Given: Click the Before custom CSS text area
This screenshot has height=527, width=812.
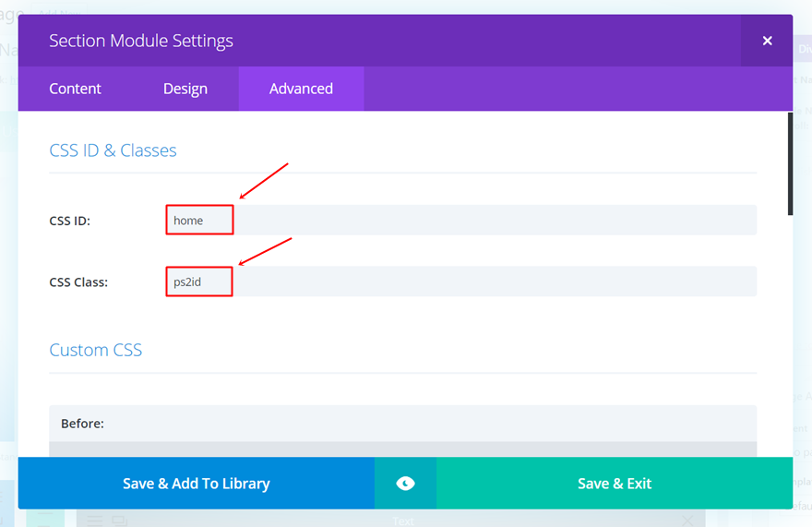Looking at the screenshot, I should [x=402, y=449].
